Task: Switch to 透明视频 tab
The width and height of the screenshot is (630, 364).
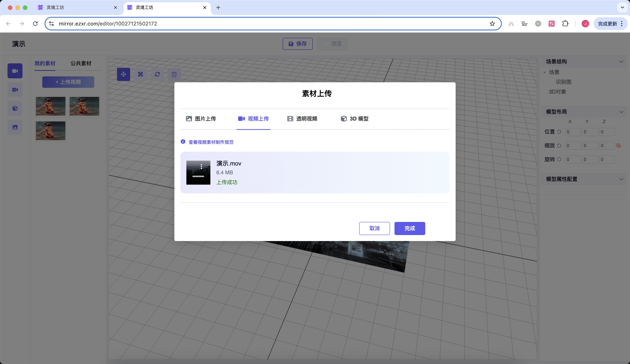Action: 302,118
